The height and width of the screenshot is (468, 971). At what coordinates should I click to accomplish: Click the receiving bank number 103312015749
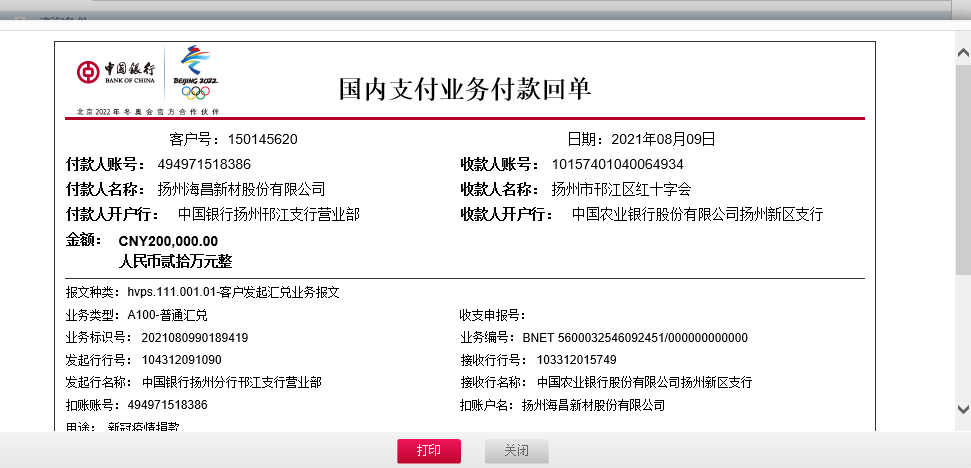pos(576,360)
